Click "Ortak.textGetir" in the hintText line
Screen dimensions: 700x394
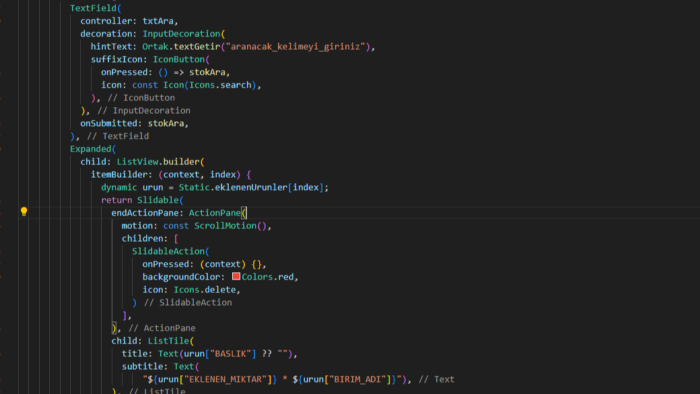tap(181, 46)
